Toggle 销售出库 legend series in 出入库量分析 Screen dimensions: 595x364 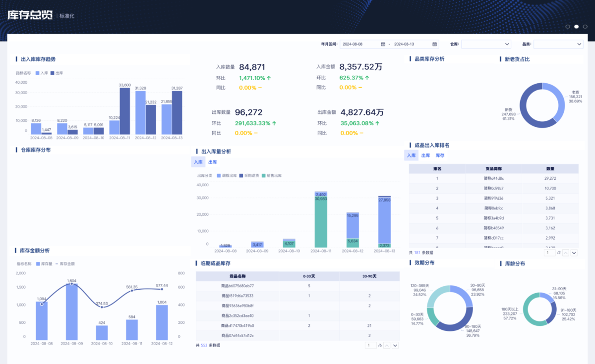[x=272, y=176]
